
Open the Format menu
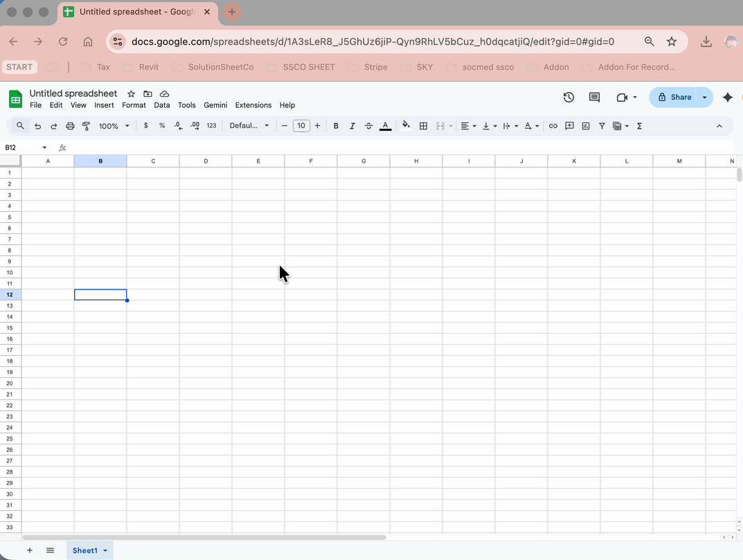coord(134,105)
